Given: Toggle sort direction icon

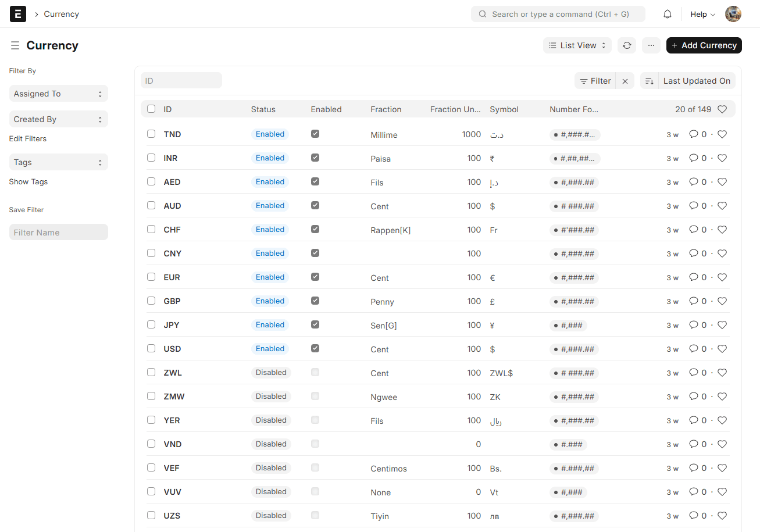Looking at the screenshot, I should click(x=650, y=81).
